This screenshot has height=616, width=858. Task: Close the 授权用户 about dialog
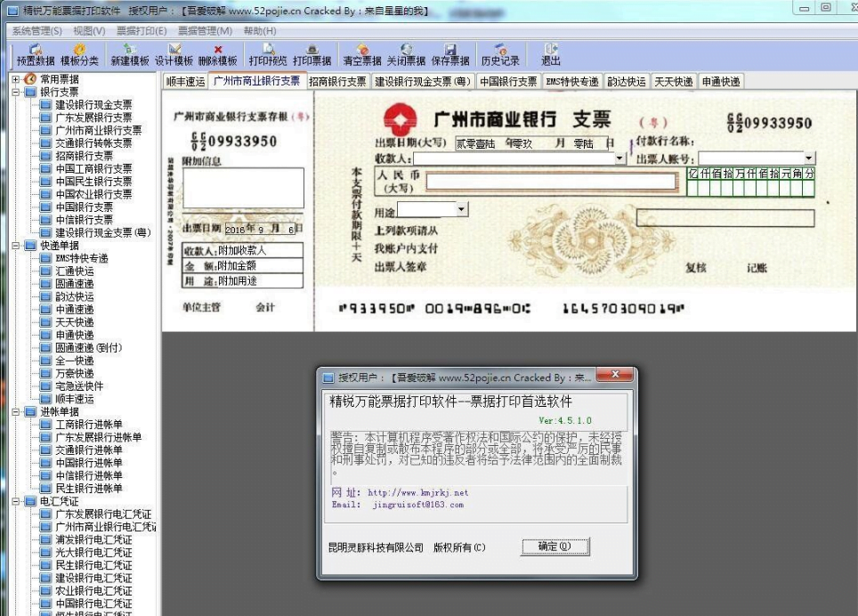coord(615,375)
